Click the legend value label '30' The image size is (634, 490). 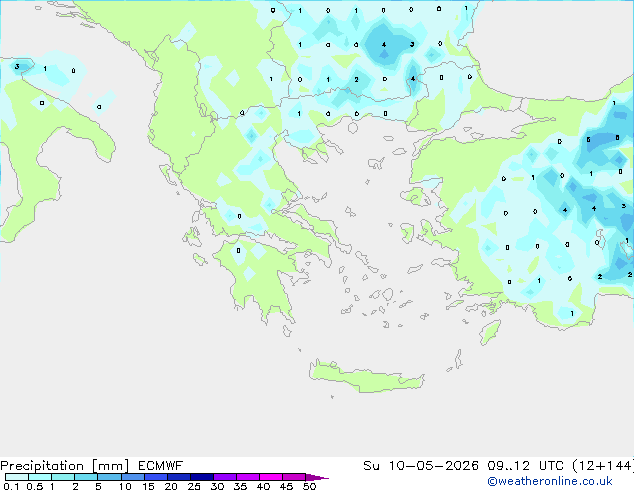point(217,486)
